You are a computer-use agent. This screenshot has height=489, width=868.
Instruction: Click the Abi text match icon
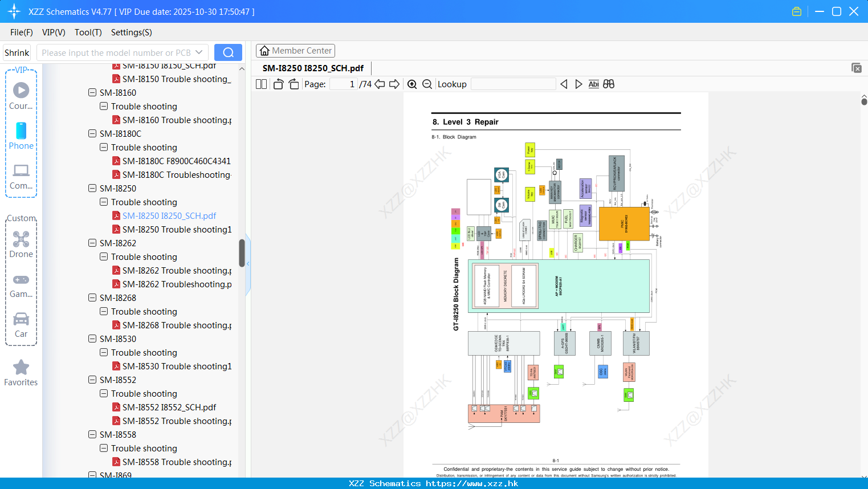point(594,84)
